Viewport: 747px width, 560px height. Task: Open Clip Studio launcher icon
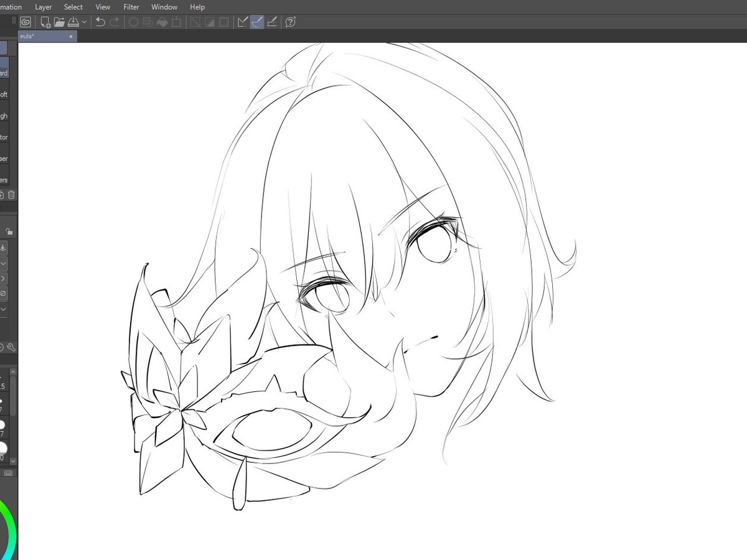26,22
